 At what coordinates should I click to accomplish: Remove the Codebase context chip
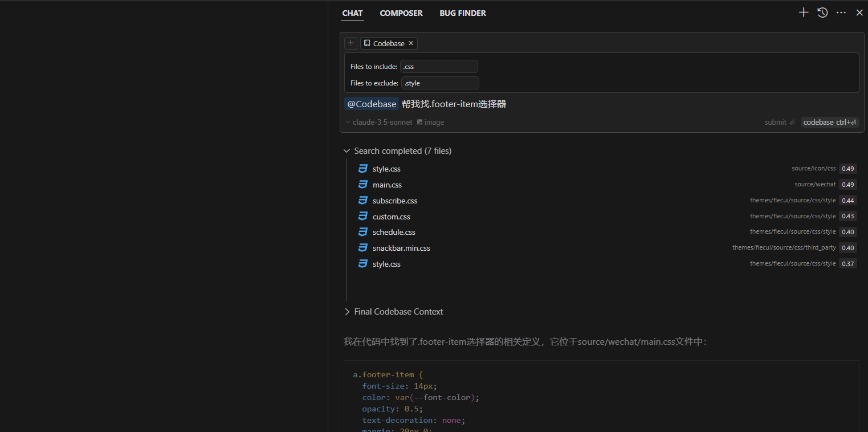[411, 43]
